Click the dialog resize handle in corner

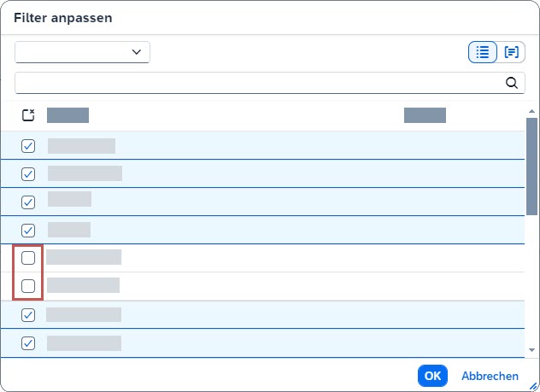[534, 386]
